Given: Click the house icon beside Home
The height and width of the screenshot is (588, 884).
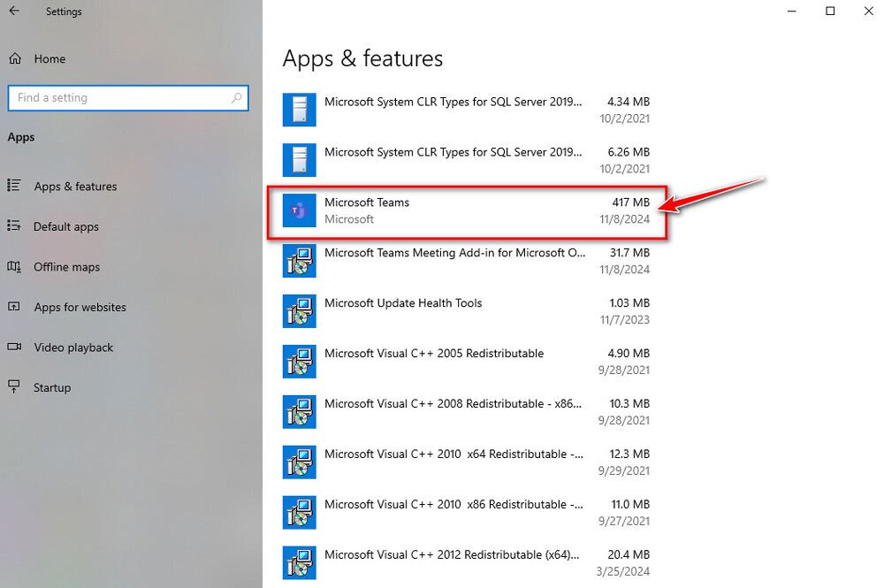Looking at the screenshot, I should click(x=15, y=58).
